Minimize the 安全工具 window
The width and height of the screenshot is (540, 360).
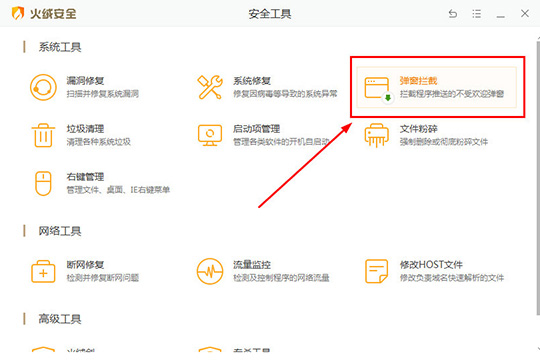click(x=501, y=16)
